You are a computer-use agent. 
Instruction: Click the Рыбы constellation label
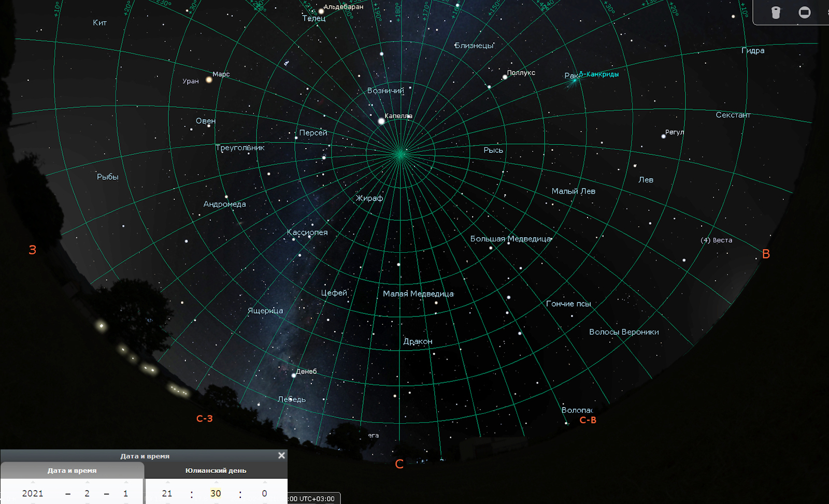point(108,177)
